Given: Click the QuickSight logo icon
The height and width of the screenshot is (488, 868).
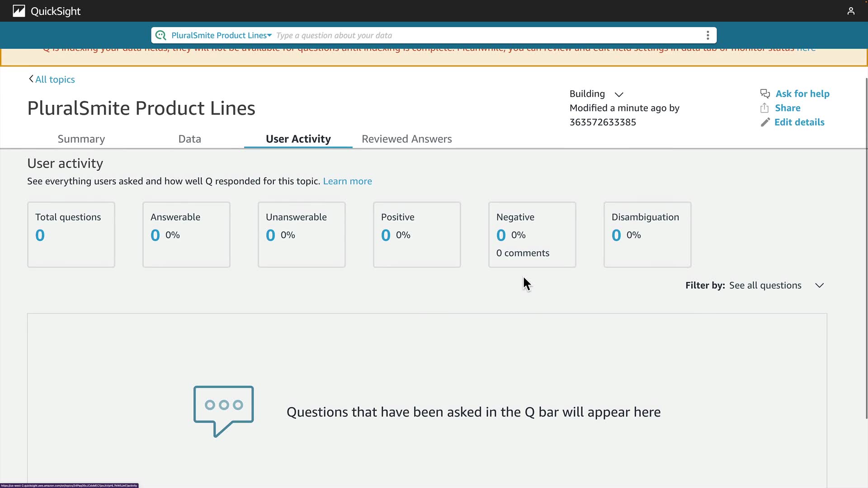Looking at the screenshot, I should pyautogui.click(x=19, y=11).
